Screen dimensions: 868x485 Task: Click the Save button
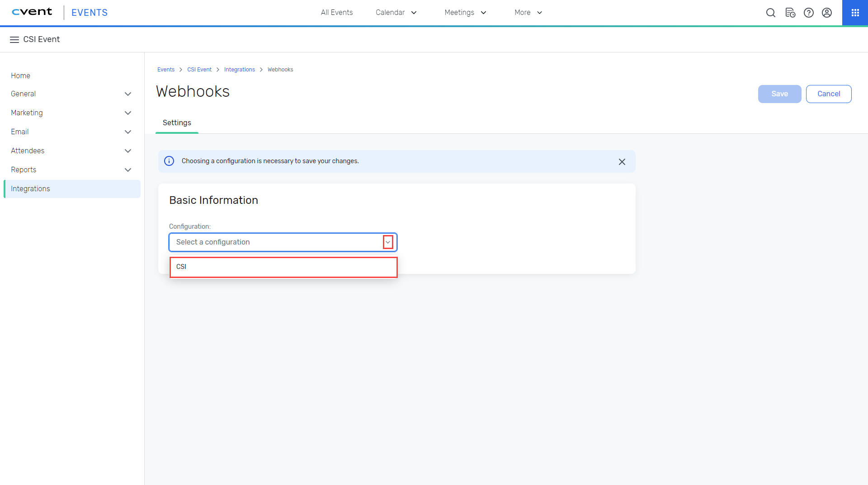click(x=779, y=94)
